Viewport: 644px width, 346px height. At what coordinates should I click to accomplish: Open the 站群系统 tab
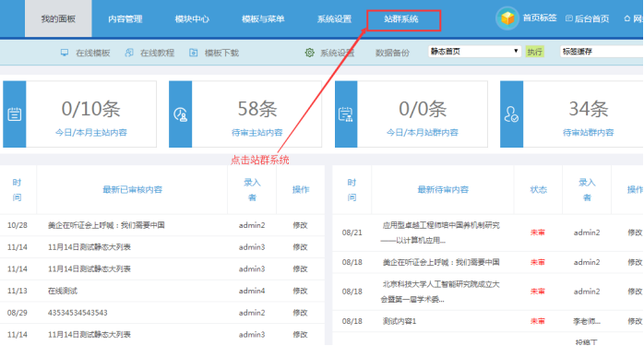tap(401, 18)
